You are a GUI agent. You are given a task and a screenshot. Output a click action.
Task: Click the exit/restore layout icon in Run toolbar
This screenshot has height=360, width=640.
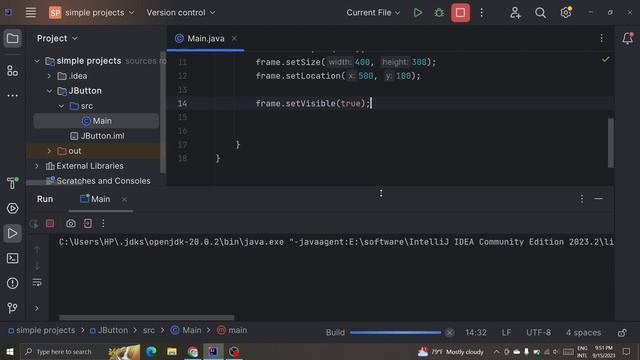tap(87, 224)
